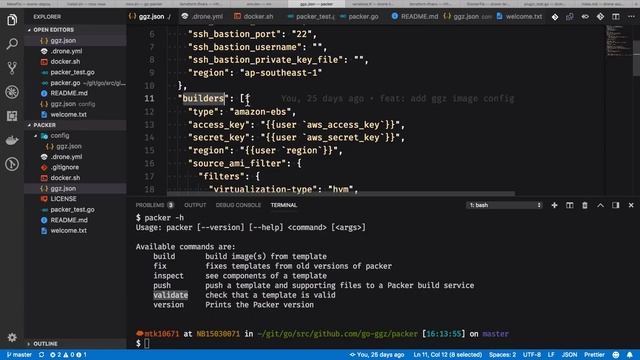
Task: Click Prettier in status bar
Action: 594,355
